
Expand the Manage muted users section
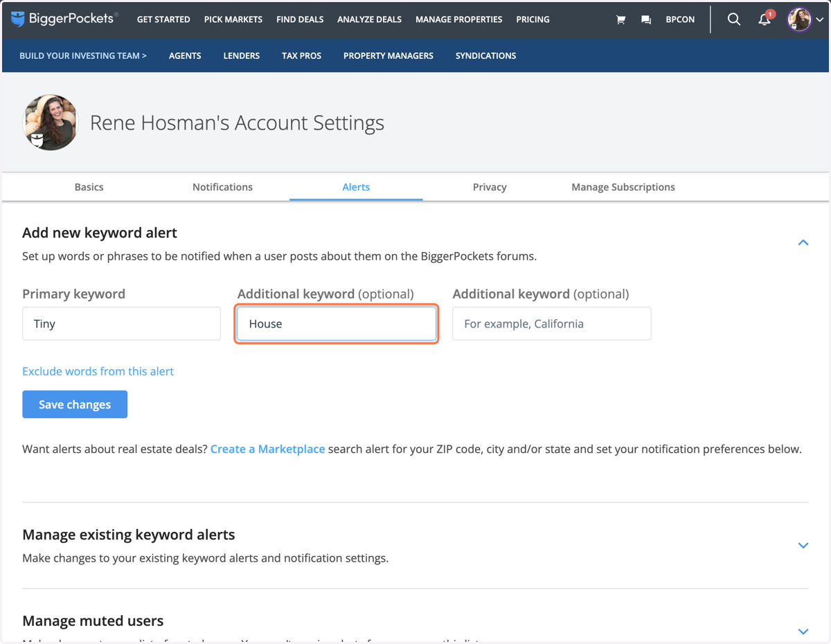[803, 632]
